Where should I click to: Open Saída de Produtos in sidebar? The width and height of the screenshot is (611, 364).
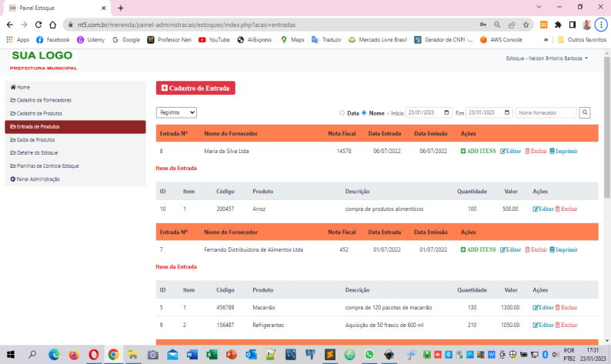[35, 140]
